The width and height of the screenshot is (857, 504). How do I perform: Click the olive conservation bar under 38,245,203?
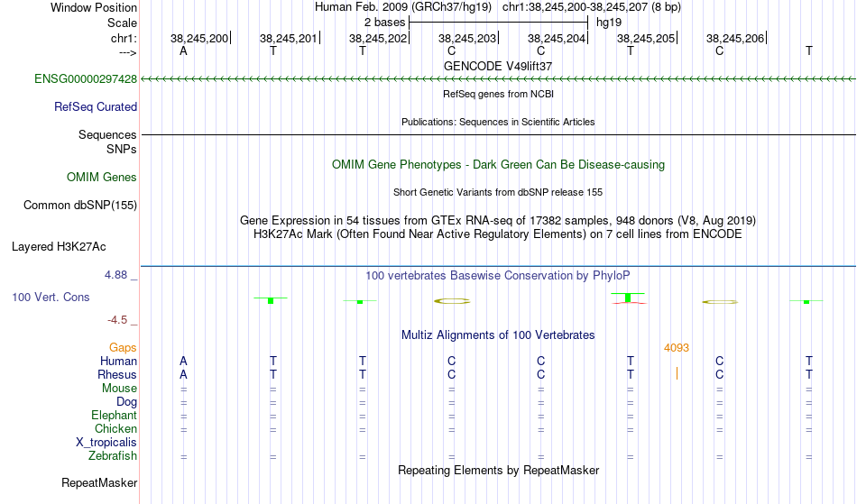452,301
